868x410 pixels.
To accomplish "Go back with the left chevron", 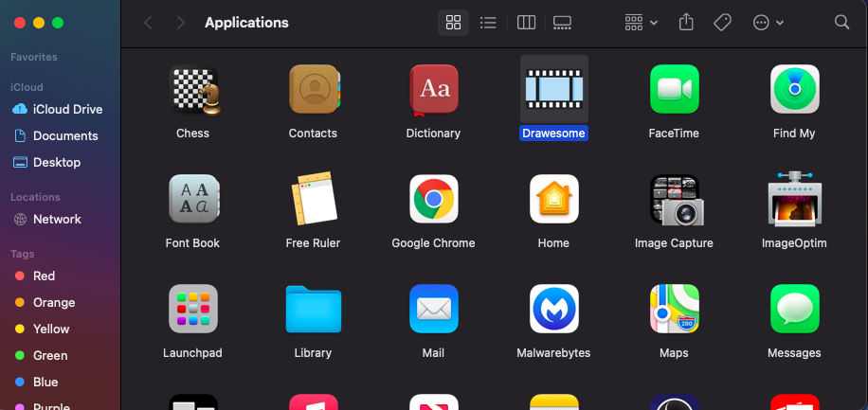I will (x=148, y=23).
